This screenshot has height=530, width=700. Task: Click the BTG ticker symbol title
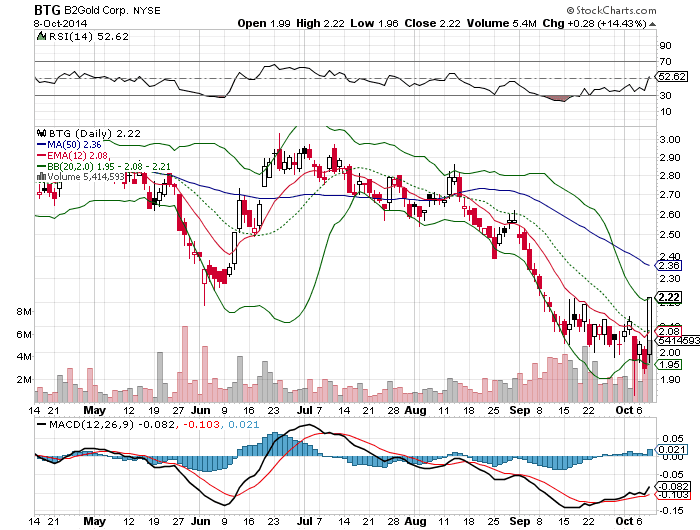point(48,10)
